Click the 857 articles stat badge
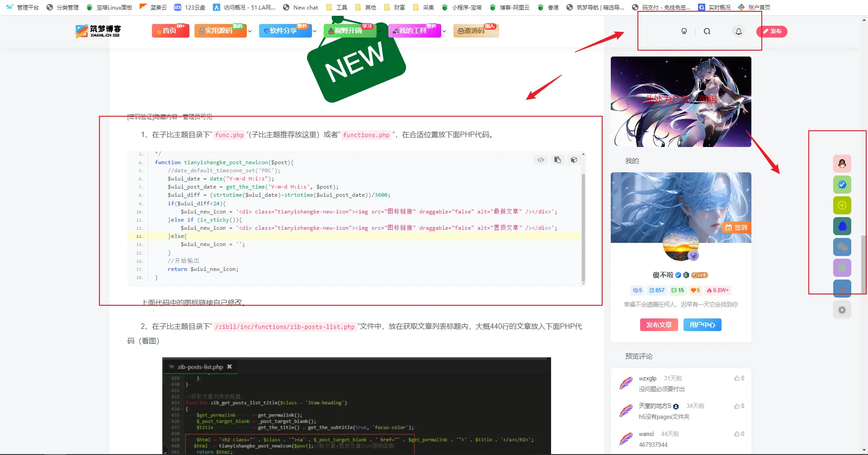The image size is (868, 455). (x=657, y=290)
